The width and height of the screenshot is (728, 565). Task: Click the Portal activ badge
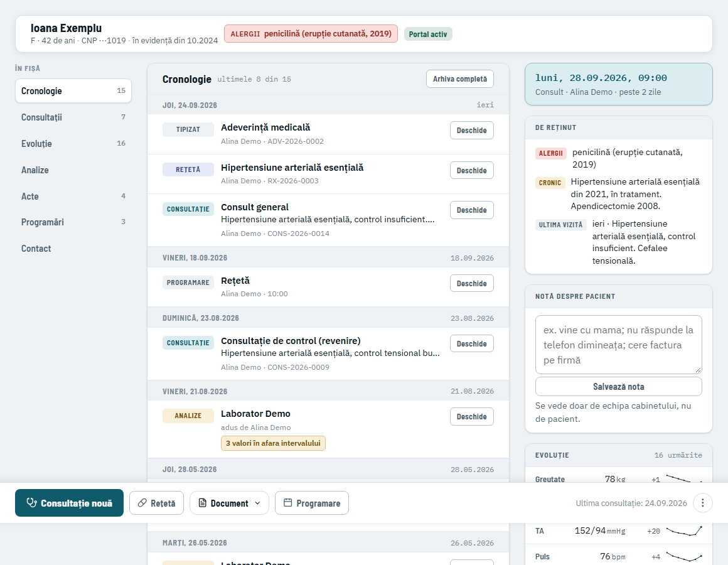[428, 35]
